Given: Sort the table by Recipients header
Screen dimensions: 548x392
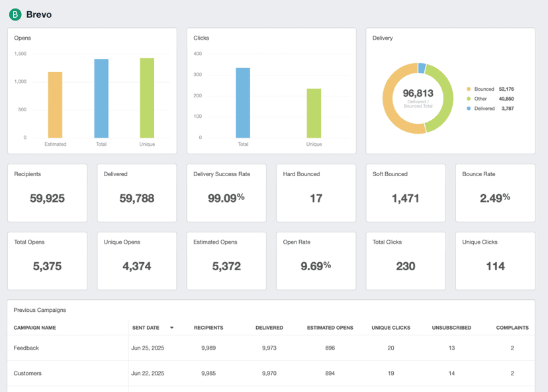Looking at the screenshot, I should [x=209, y=328].
